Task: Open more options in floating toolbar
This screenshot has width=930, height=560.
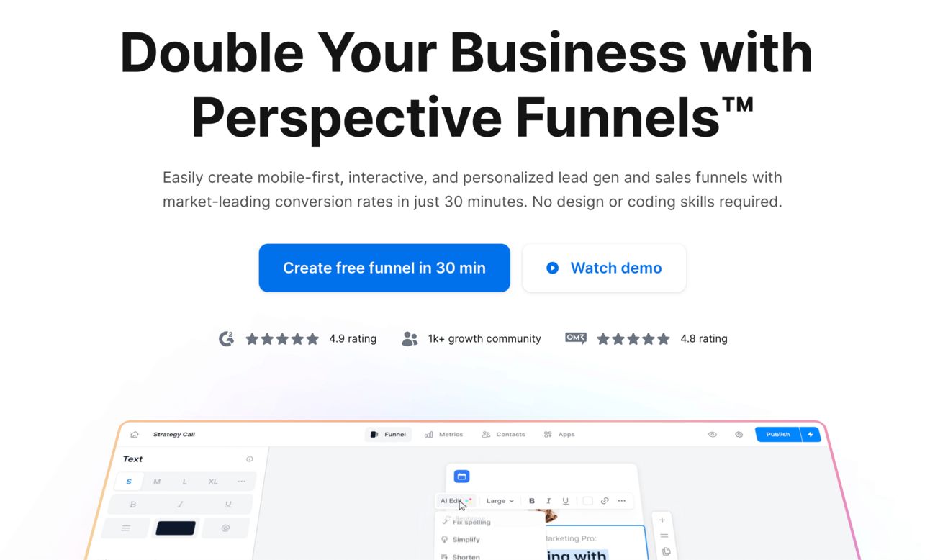Action: coord(622,501)
